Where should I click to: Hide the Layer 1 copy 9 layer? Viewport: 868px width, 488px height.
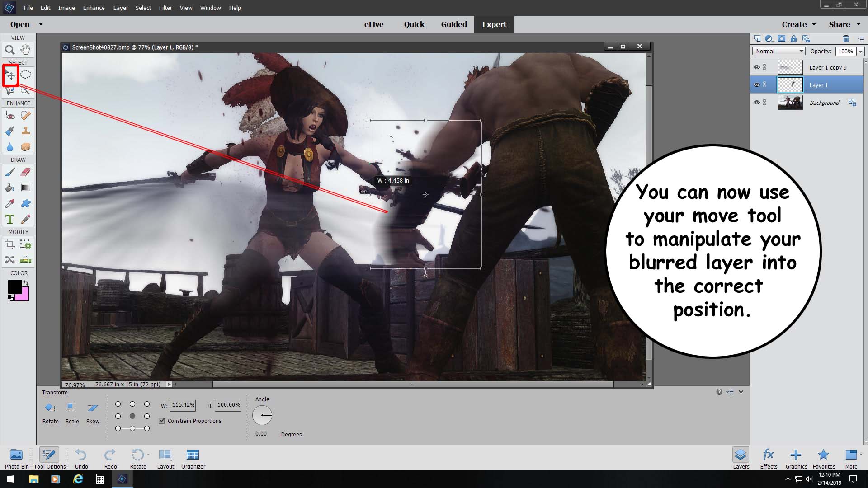pyautogui.click(x=756, y=67)
